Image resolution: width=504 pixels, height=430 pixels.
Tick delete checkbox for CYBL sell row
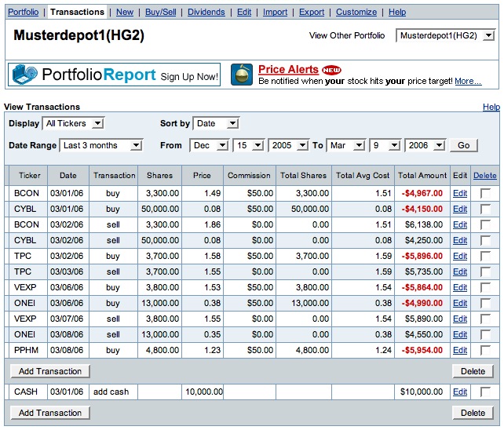coord(485,240)
